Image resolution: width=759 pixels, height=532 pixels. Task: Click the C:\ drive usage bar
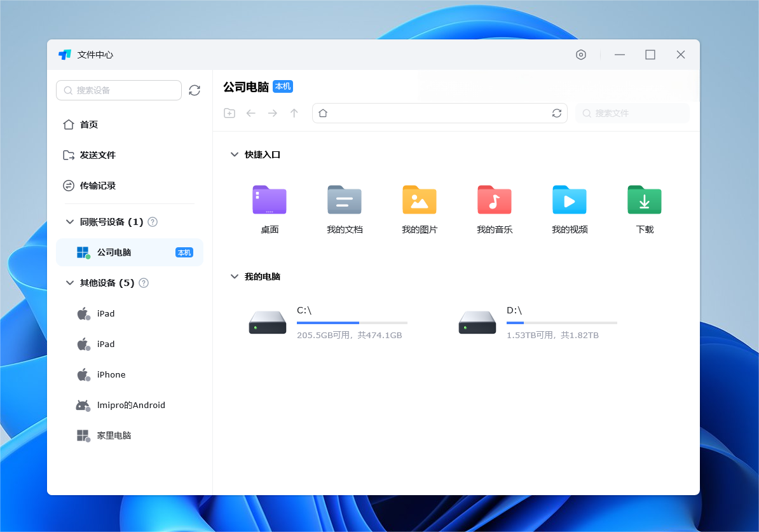352,323
